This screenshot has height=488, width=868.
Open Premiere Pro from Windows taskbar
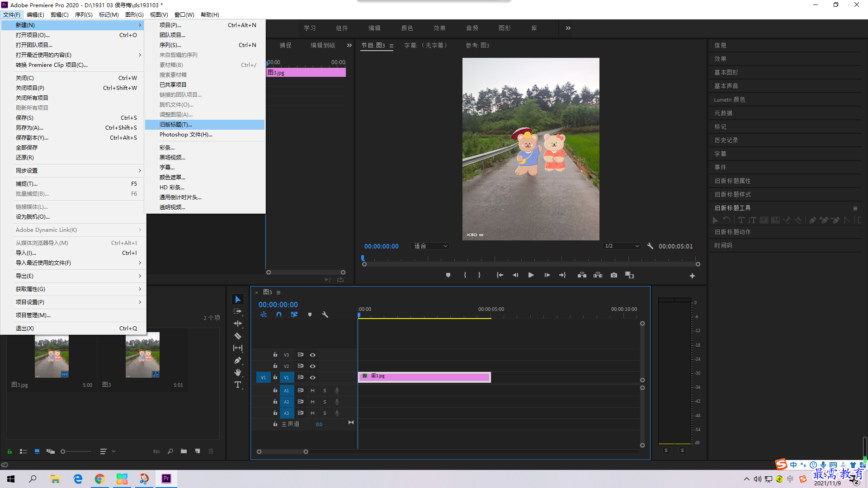pyautogui.click(x=166, y=479)
